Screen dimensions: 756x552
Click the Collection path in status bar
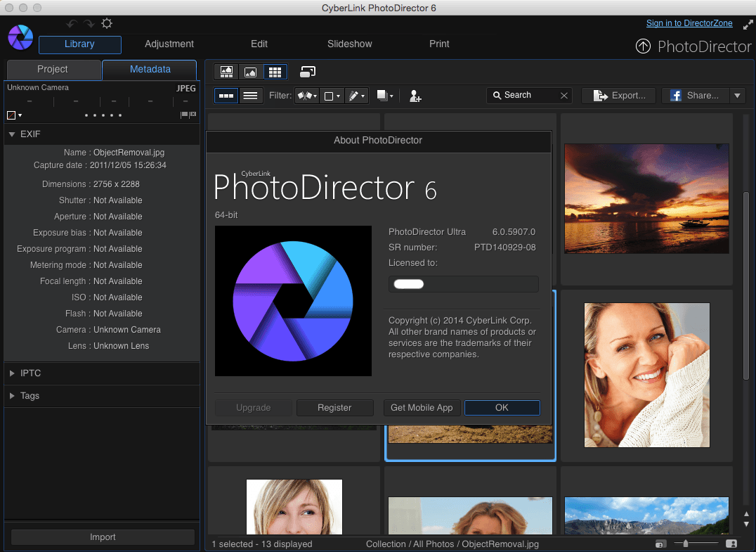coord(452,544)
